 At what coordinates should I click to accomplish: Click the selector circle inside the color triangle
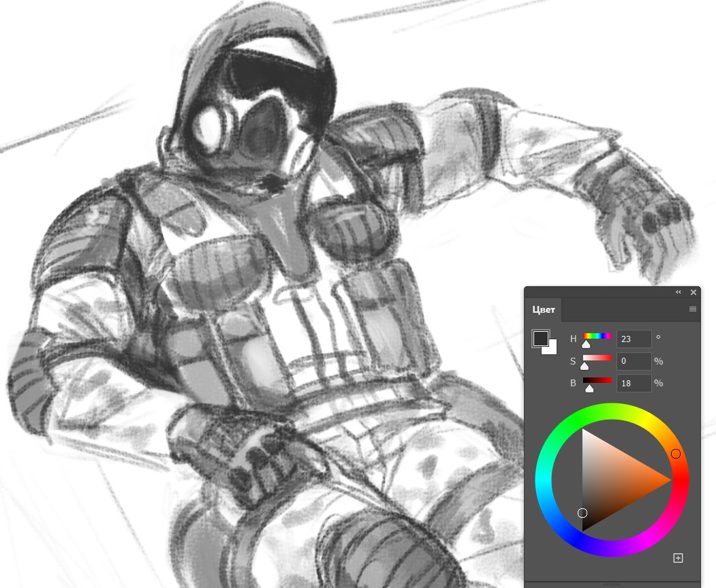[x=582, y=512]
